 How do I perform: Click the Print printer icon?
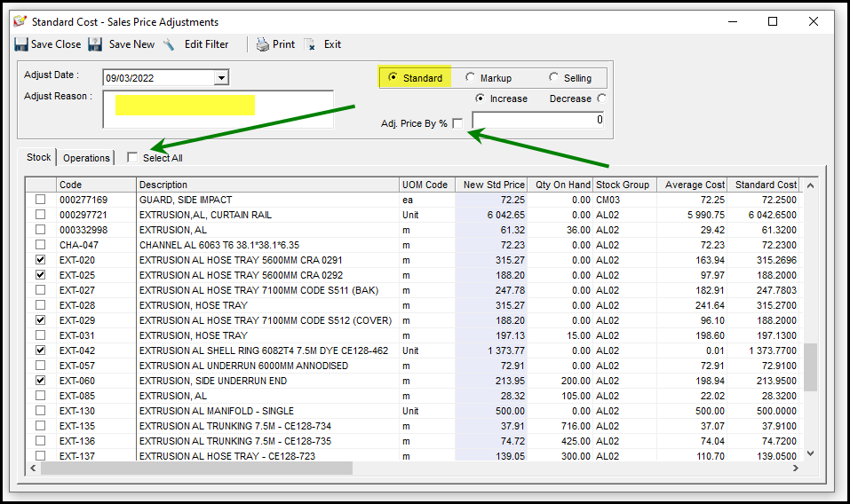[x=263, y=44]
